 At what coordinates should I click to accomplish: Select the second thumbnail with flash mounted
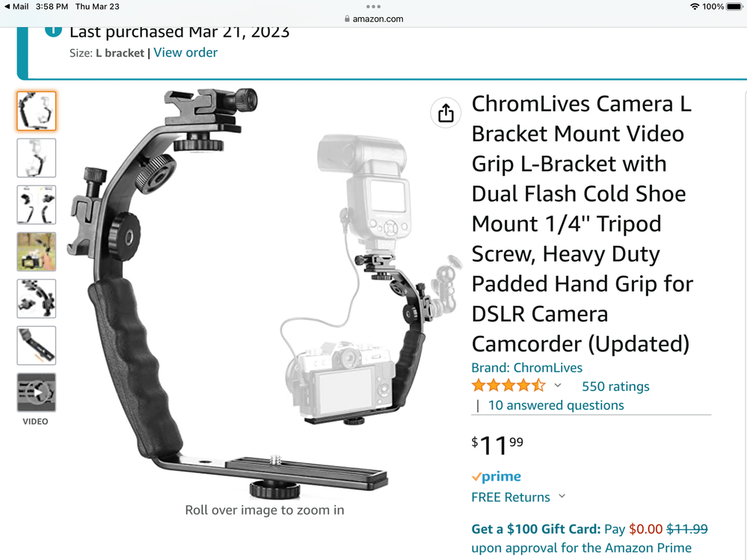tap(36, 158)
